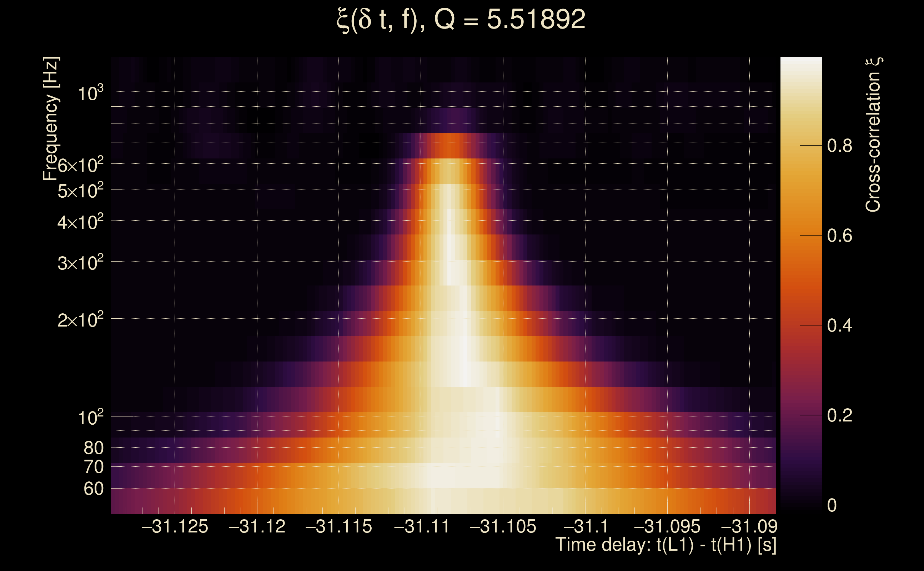
Task: Click the 0.4 tick label on the colorbar
Action: [x=839, y=326]
